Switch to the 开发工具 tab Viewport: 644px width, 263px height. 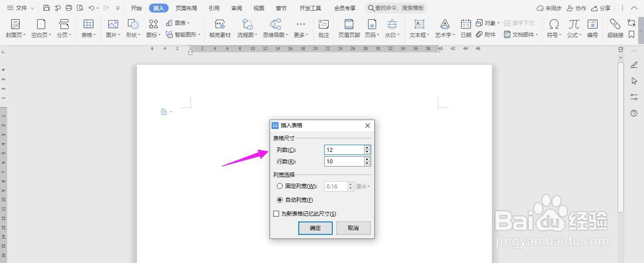(x=310, y=8)
